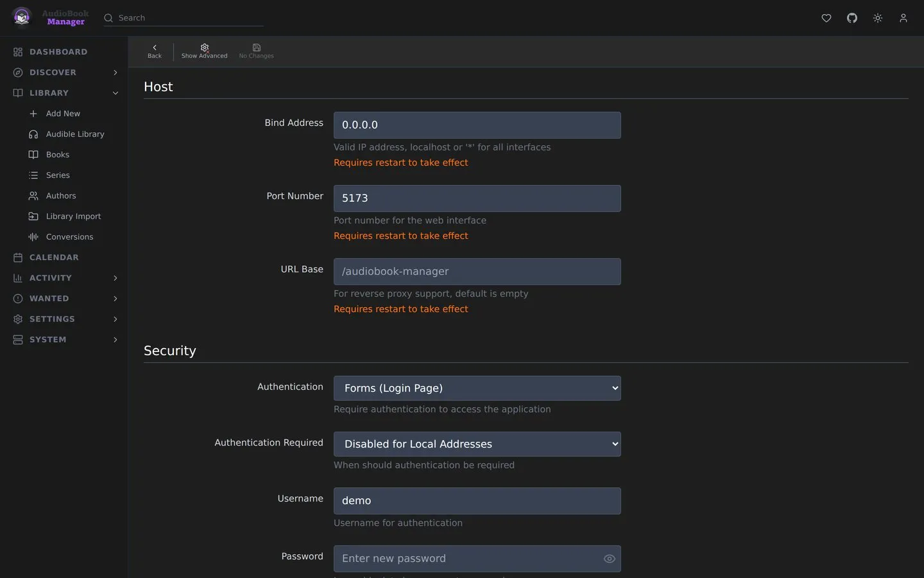Click the search magnifier icon
Viewport: 924px width, 578px height.
coord(108,18)
